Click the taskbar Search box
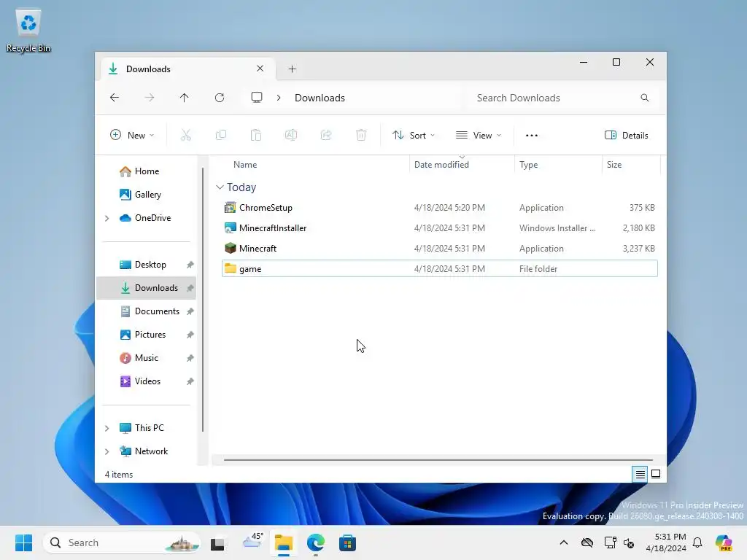This screenshot has height=560, width=747. [122, 542]
